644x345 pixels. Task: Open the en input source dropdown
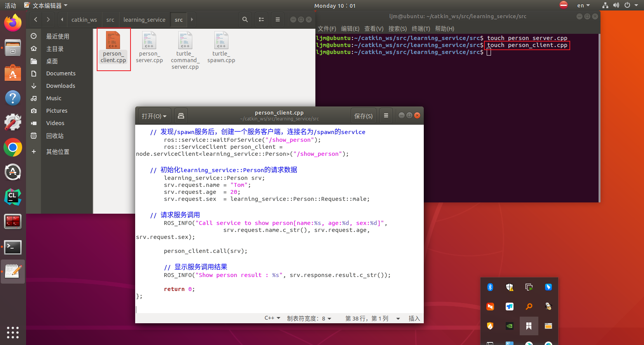tap(583, 5)
